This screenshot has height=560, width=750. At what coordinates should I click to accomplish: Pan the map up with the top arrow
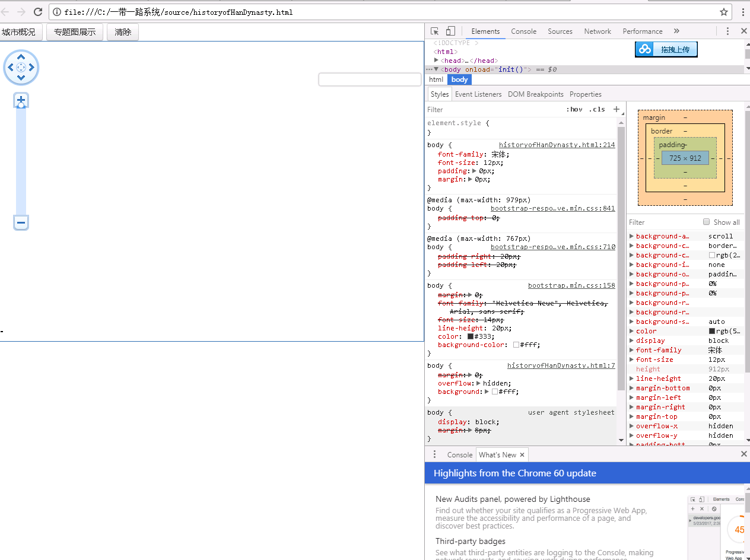(21, 57)
